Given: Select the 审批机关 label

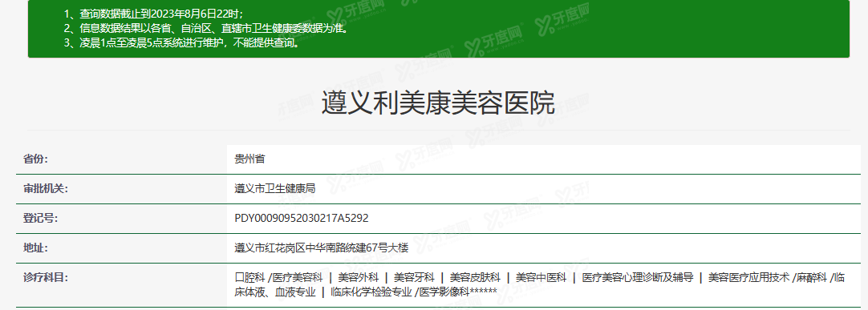Looking at the screenshot, I should point(46,189).
